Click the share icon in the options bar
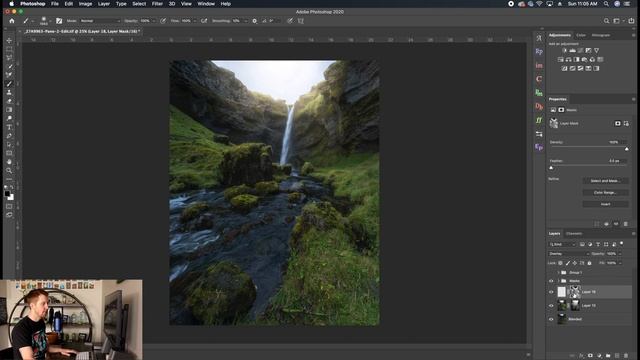640x360 pixels. pyautogui.click(x=631, y=21)
